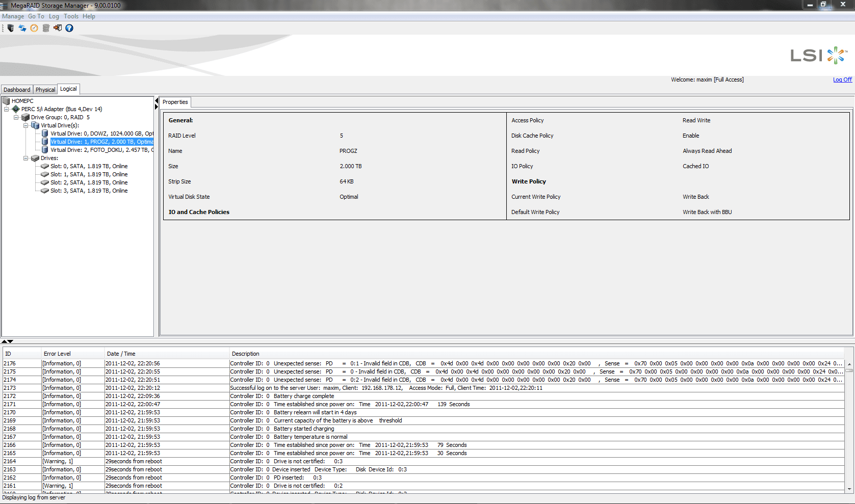This screenshot has width=855, height=504.
Task: Click the Write Back with BBU value
Action: point(707,212)
